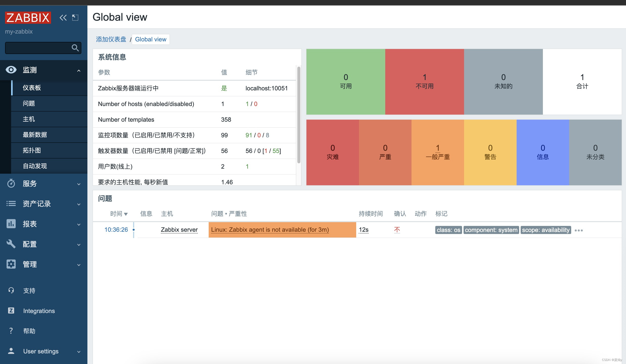
Task: Open the 自动发现 menu item
Action: tap(49, 166)
